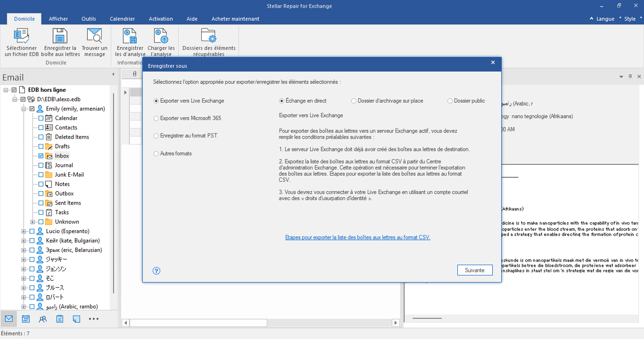644x339 pixels.
Task: Collapse Email pane arrow icon
Action: [x=113, y=74]
